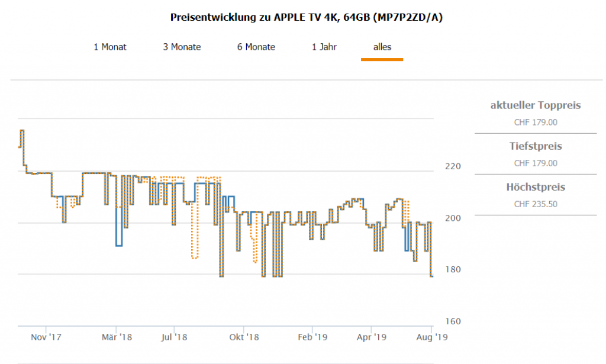
Task: Select the 1 Monat time range tab
Action: coord(110,47)
